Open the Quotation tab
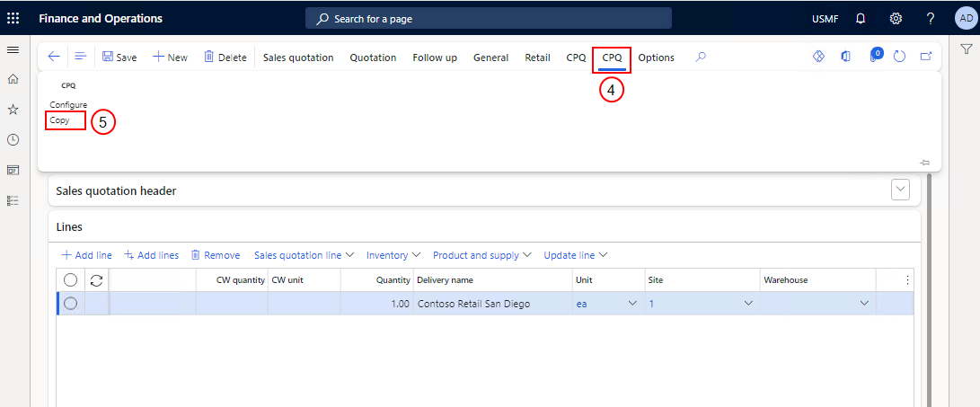 (x=373, y=58)
